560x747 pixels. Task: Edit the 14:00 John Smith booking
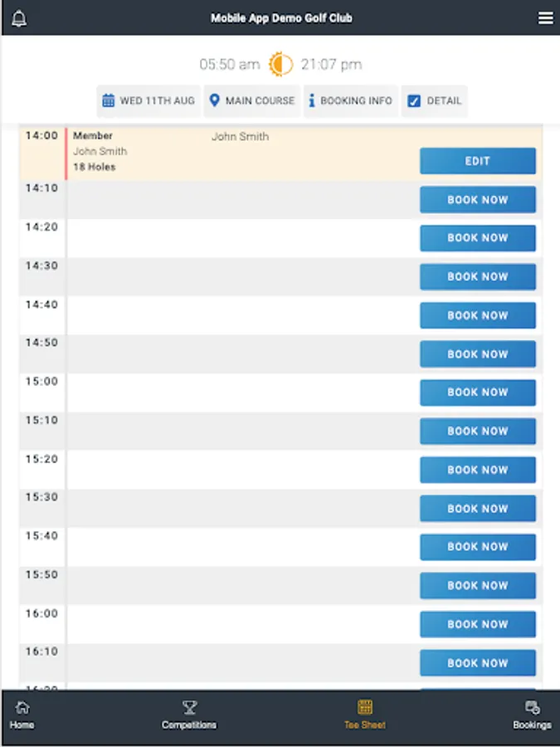coord(477,161)
